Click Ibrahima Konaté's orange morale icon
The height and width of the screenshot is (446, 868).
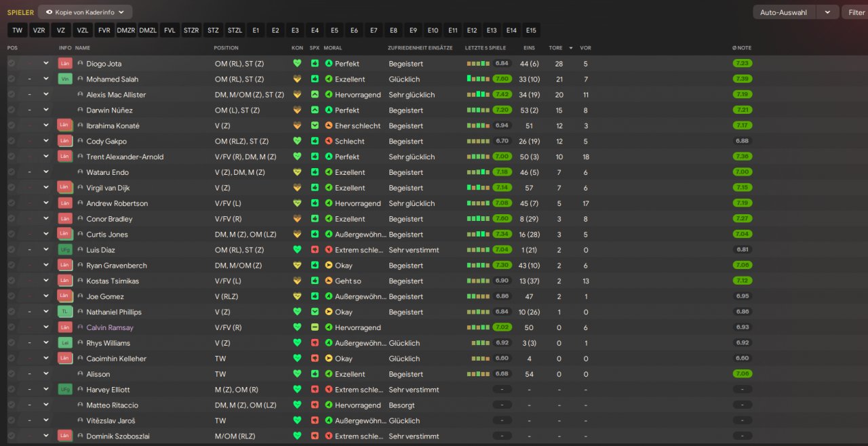point(329,125)
